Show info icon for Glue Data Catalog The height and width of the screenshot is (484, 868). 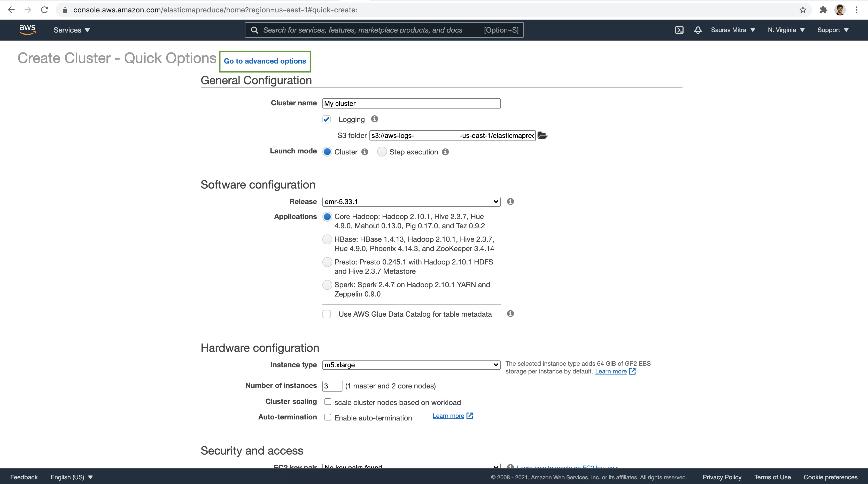click(x=510, y=314)
